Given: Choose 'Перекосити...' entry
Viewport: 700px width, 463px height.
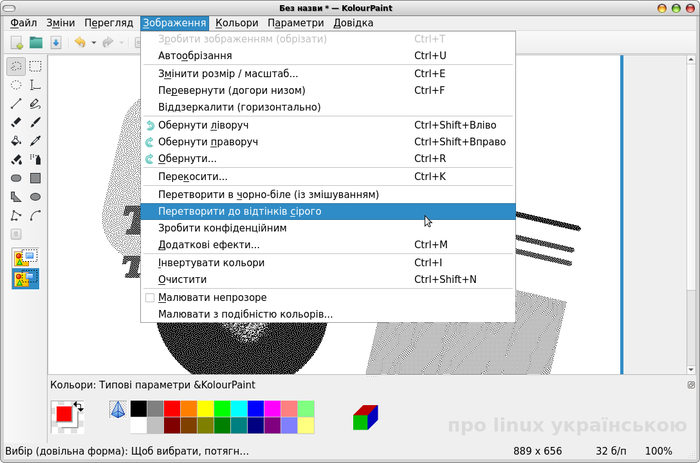Looking at the screenshot, I should point(328,177).
